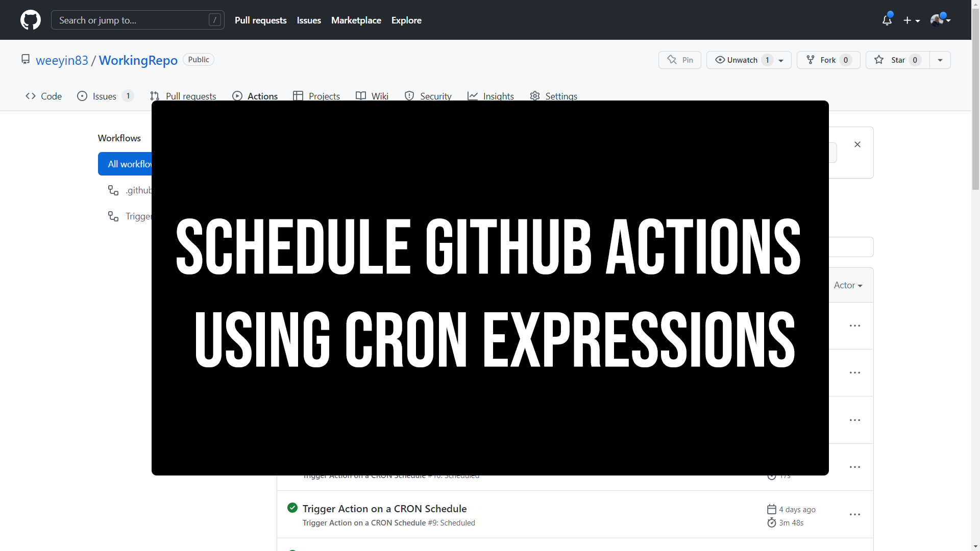Image resolution: width=980 pixels, height=551 pixels.
Task: Click the GitHub Actions tab
Action: click(x=256, y=95)
